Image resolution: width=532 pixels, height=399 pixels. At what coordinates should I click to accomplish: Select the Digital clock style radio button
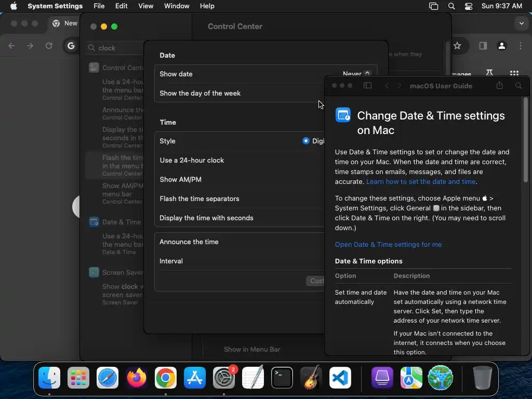pos(305,141)
